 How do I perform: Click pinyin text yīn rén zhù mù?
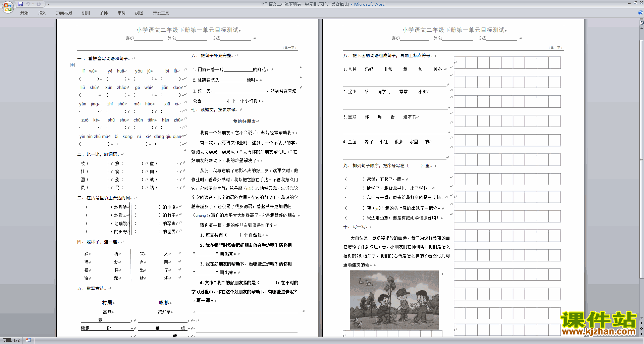94,137
